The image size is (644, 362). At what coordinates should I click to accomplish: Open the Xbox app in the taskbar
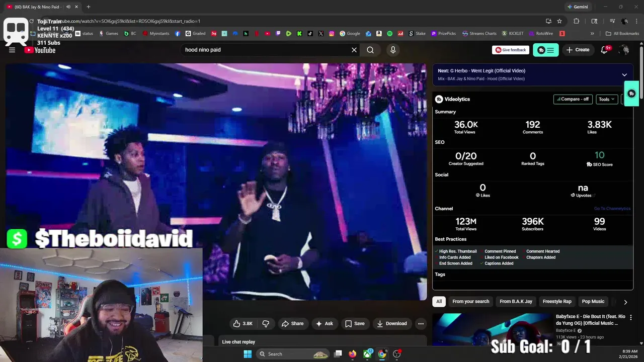click(x=368, y=354)
